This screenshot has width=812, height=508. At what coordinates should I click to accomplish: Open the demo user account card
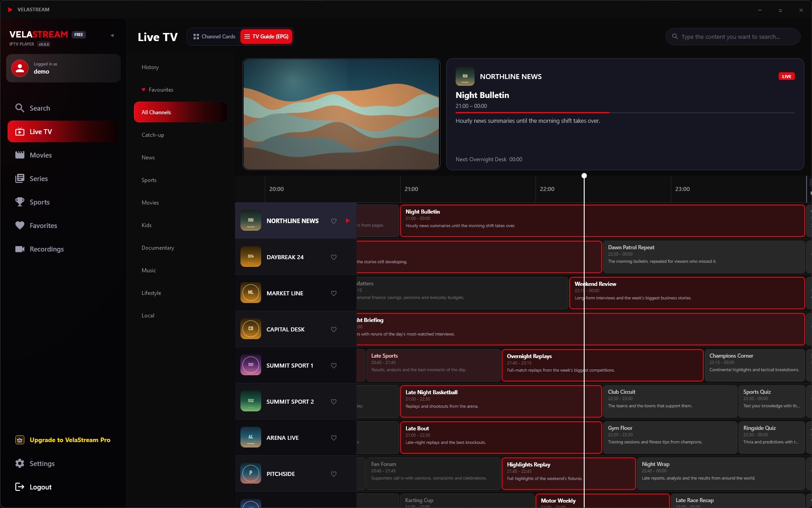click(64, 68)
